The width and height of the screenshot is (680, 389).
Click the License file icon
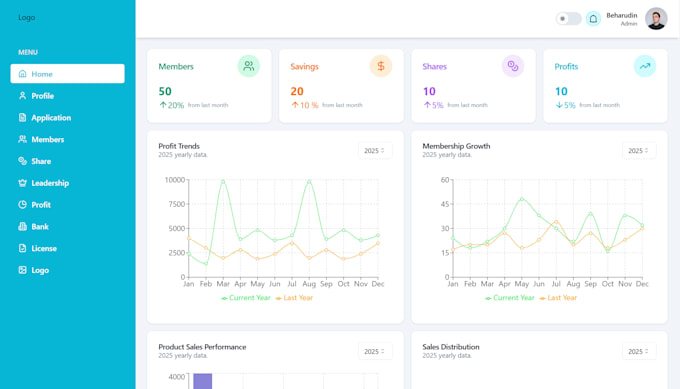pyautogui.click(x=23, y=248)
